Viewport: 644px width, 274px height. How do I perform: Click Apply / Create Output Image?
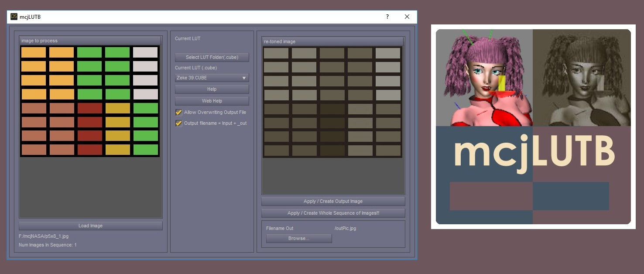click(333, 201)
